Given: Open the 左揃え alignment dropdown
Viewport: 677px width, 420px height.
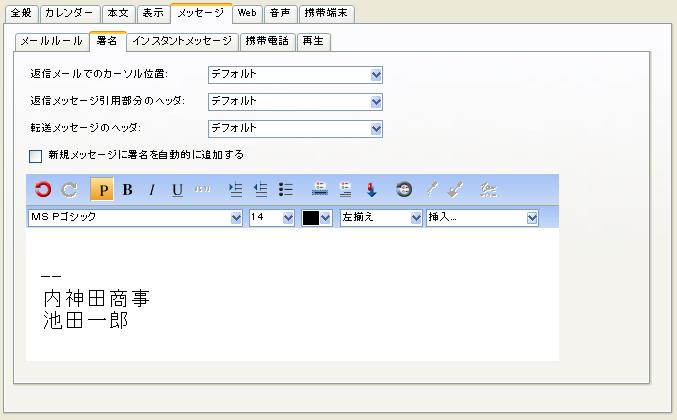Looking at the screenshot, I should tap(381, 218).
